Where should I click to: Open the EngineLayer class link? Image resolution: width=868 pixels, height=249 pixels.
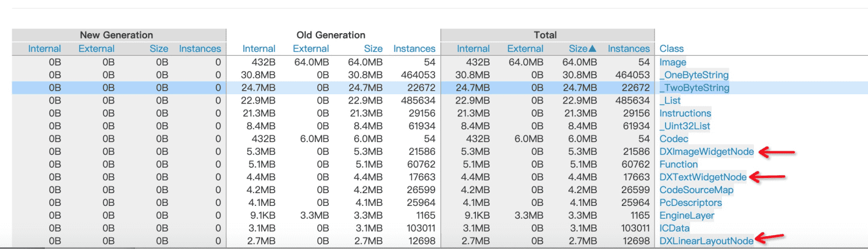point(686,216)
